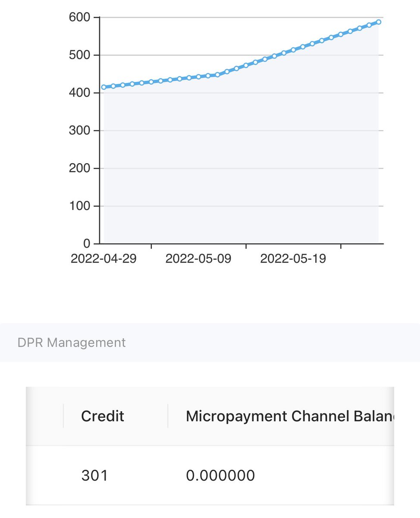Viewport: 420px width, 518px height.
Task: Select the Micropayment Channel Balance column header
Action: tap(290, 416)
